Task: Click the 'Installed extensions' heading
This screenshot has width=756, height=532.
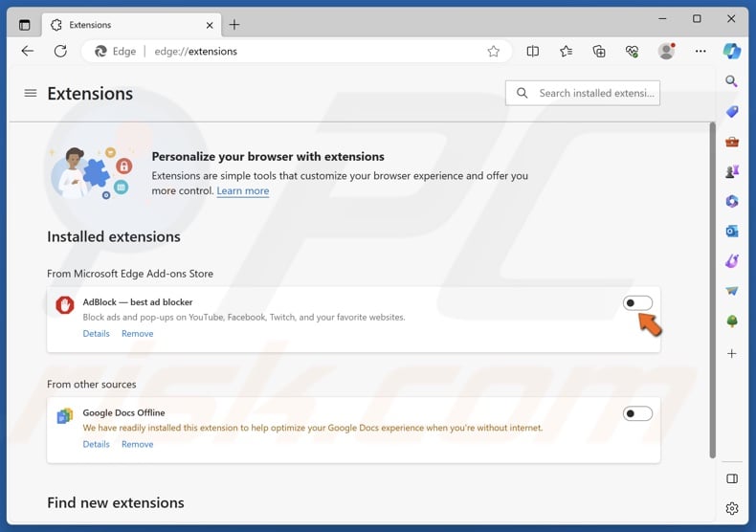Action: point(113,236)
